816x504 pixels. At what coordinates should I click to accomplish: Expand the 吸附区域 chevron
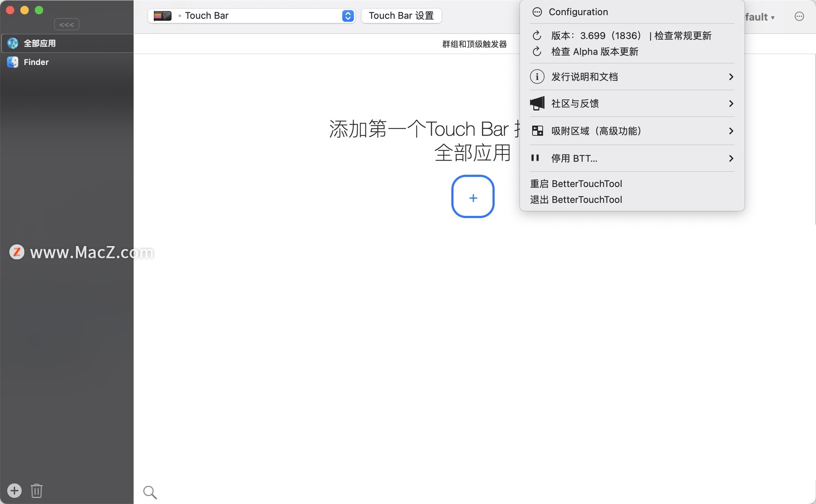(x=731, y=131)
